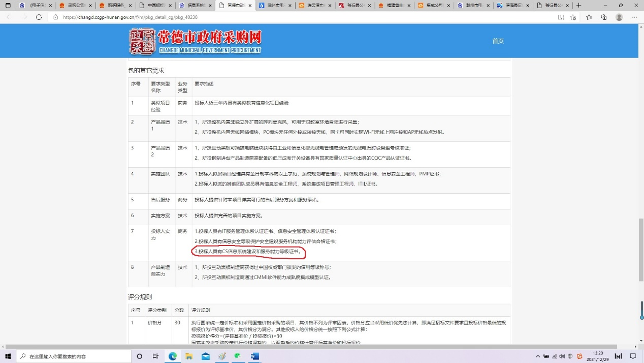Image resolution: width=644 pixels, height=363 pixels.
Task: Click the lock icon in the address bar
Action: point(56,17)
